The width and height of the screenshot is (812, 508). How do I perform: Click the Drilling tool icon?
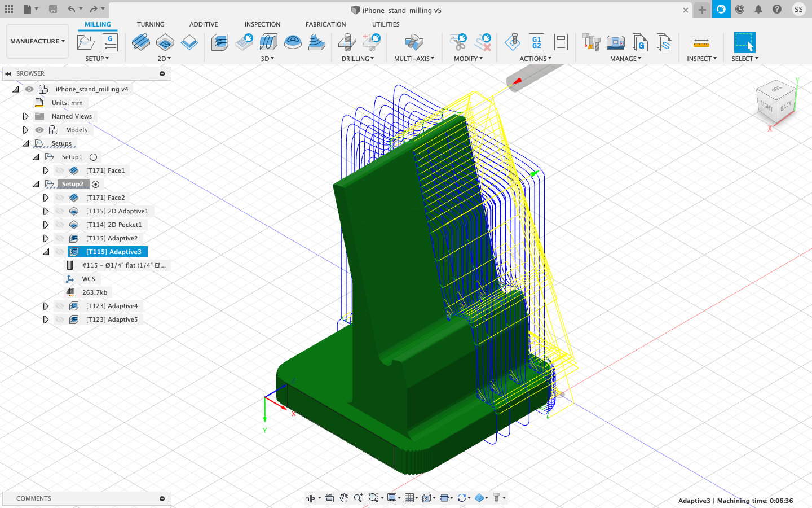[347, 42]
